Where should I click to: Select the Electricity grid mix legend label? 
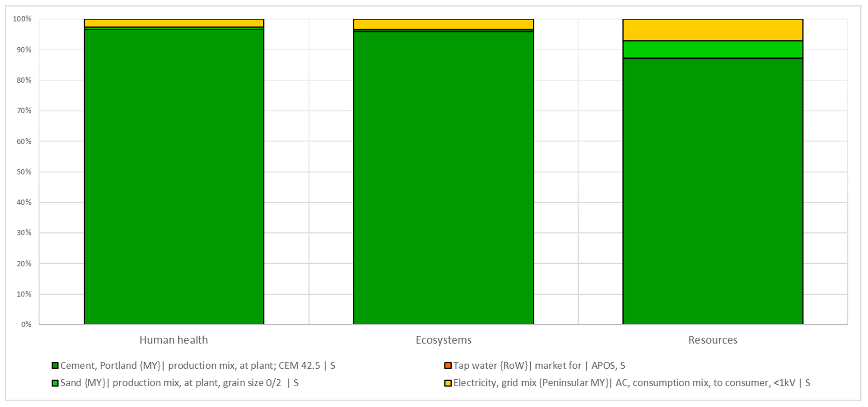pos(632,383)
